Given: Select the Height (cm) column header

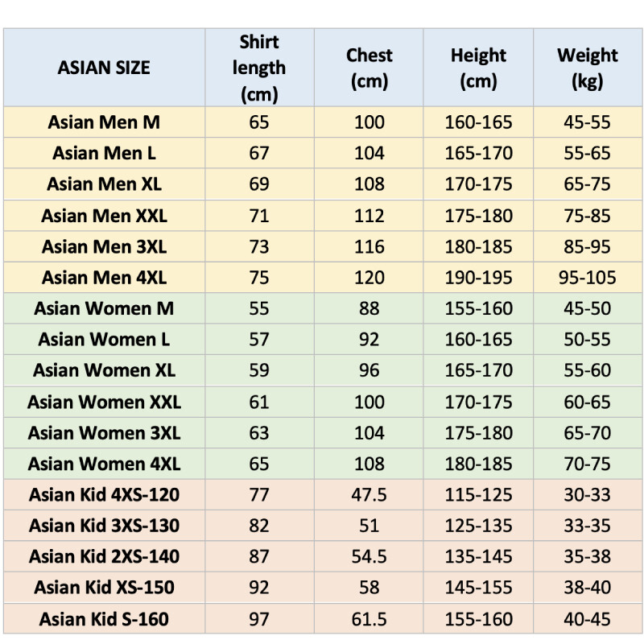Looking at the screenshot, I should [478, 68].
